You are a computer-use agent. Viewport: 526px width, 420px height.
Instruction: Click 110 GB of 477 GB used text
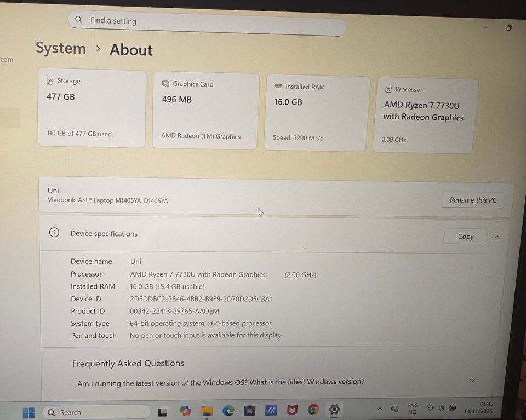(79, 134)
